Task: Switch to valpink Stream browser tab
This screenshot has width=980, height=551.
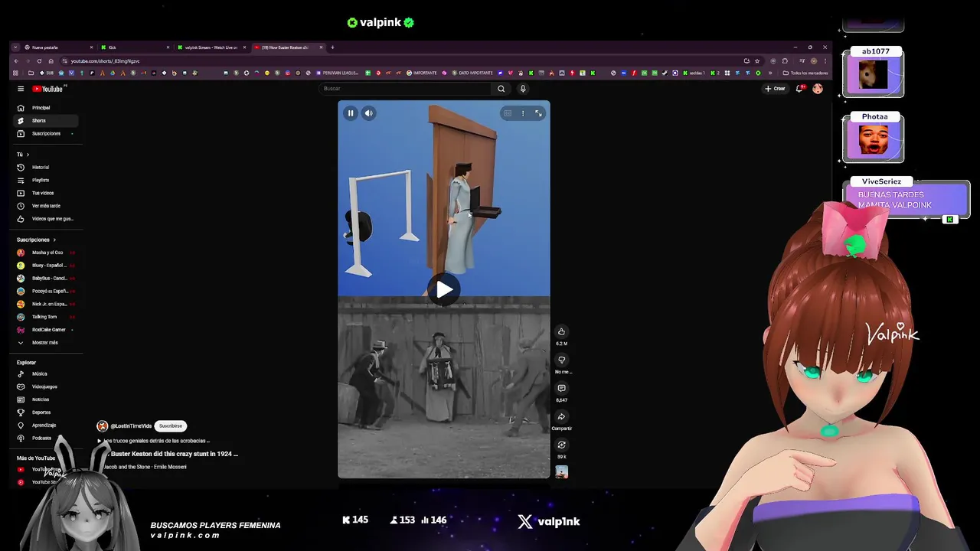Action: (x=211, y=47)
